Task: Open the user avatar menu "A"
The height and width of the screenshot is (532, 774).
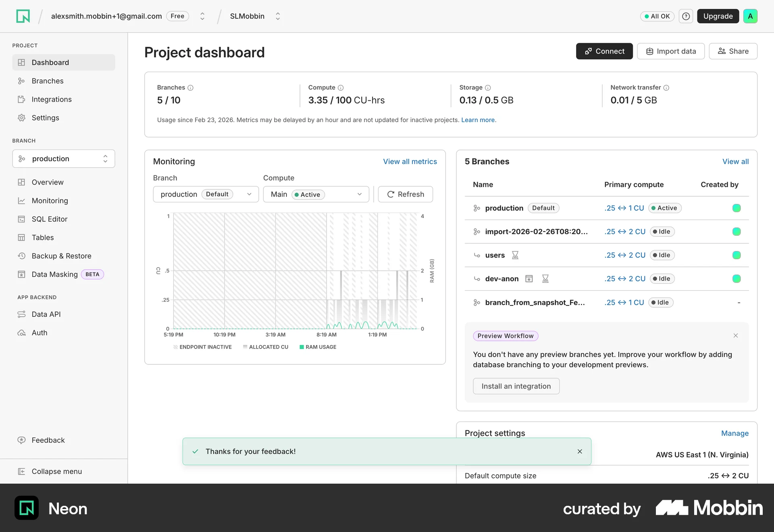Action: coord(750,16)
